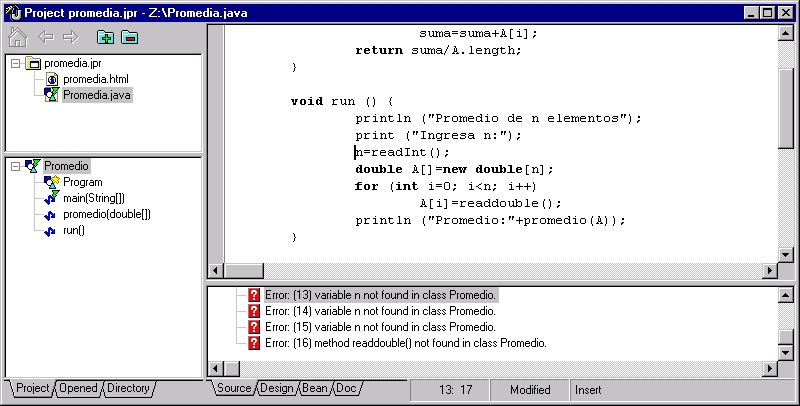Viewport: 800px width, 406px height.
Task: Click error icon for line 14 message
Action: 254,311
